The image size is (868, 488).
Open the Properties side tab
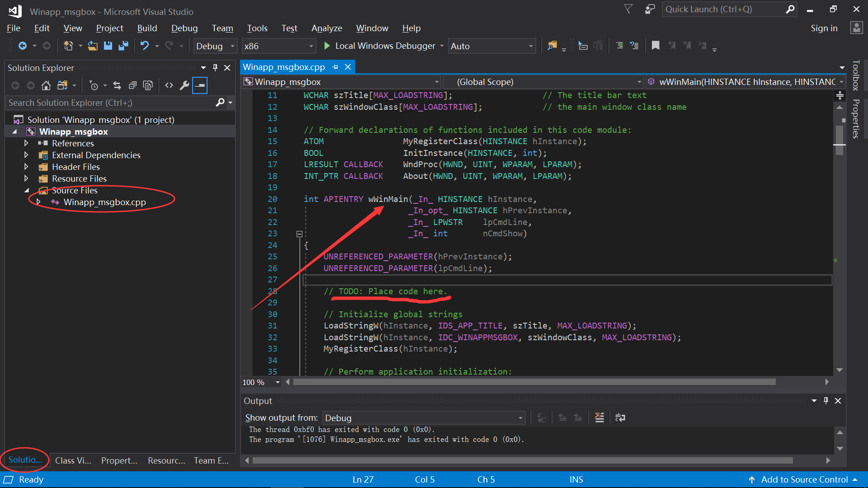coord(856,118)
